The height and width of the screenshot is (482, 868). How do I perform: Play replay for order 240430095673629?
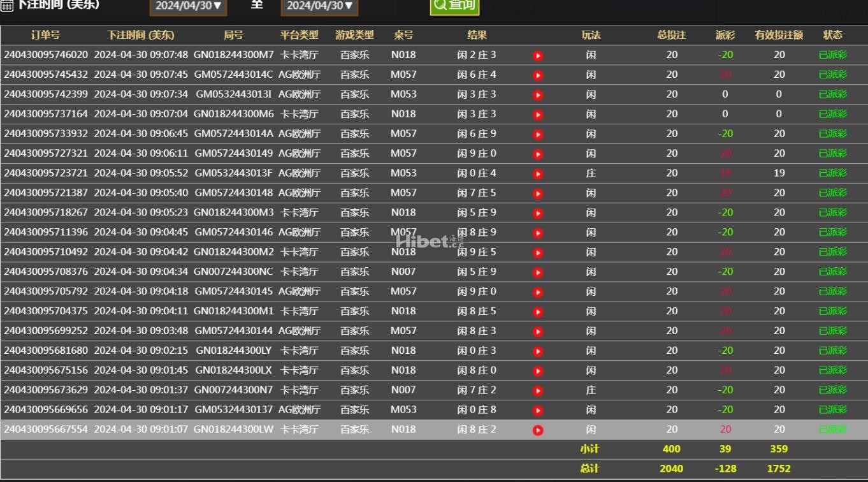coord(538,391)
